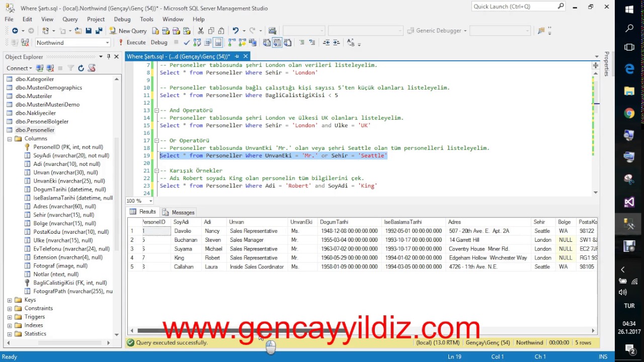The image size is (644, 362).
Task: Click the Undo arrow icon
Action: tap(235, 31)
